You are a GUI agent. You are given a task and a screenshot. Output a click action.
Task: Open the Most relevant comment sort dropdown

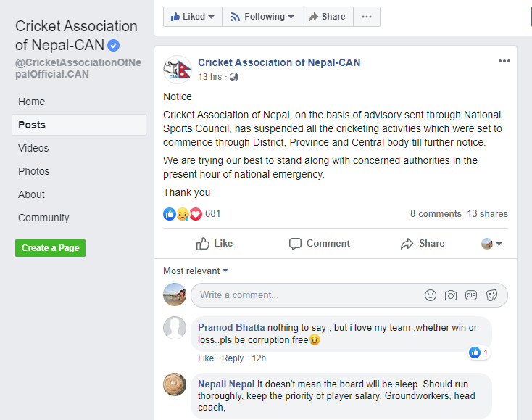tap(196, 271)
